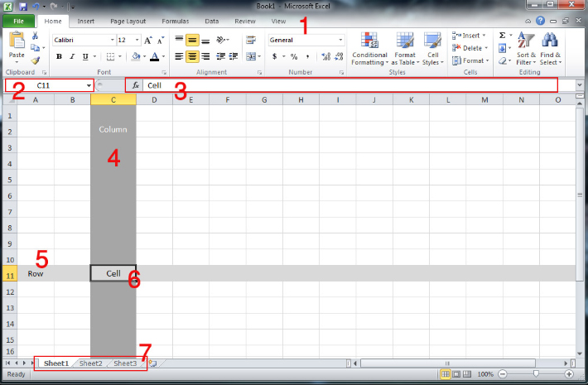Image resolution: width=588 pixels, height=385 pixels.
Task: Click the Paste clipboard icon
Action: click(x=17, y=40)
